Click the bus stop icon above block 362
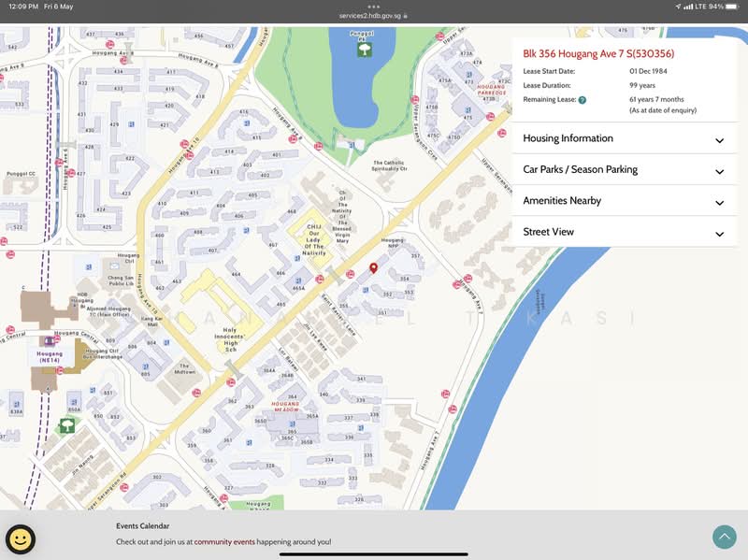The image size is (748, 560). (231, 382)
